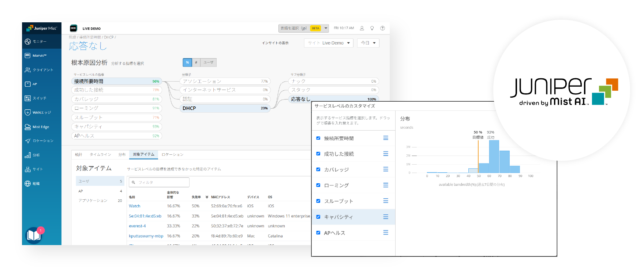The width and height of the screenshot is (644, 278).
Task: Open the AP sidebar item
Action: 41,84
